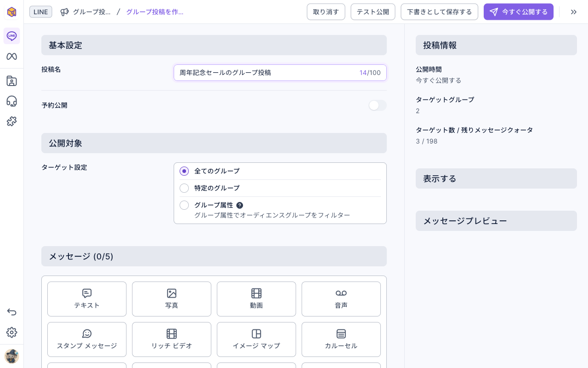Open the LINE channel sidebar icon
588x368 pixels.
[x=11, y=36]
